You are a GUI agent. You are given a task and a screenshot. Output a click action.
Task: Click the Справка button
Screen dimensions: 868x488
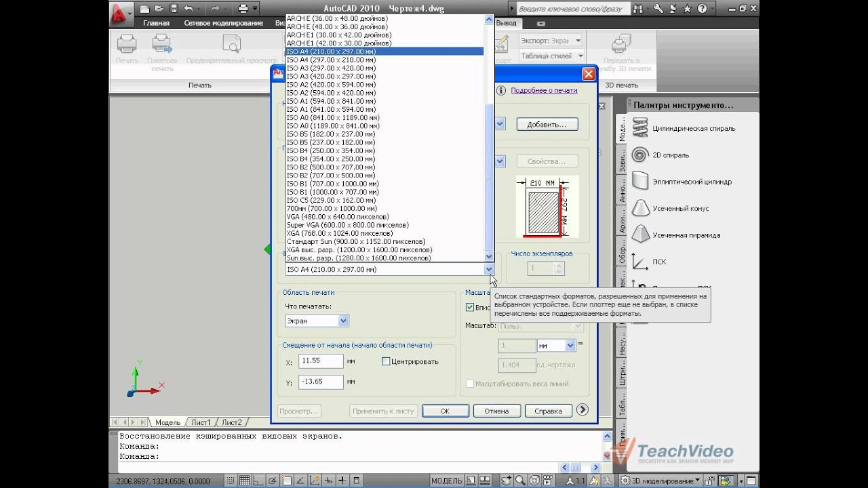coord(548,411)
